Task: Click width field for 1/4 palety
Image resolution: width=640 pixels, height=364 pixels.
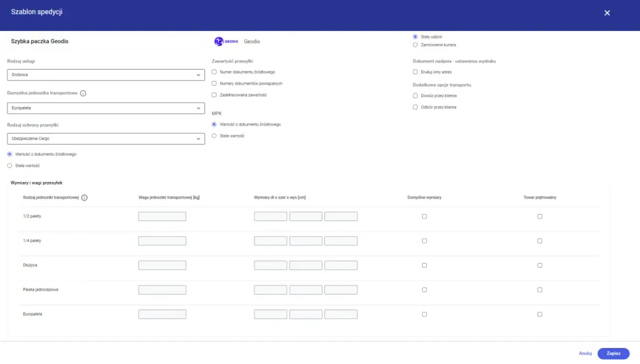Action: (x=306, y=241)
